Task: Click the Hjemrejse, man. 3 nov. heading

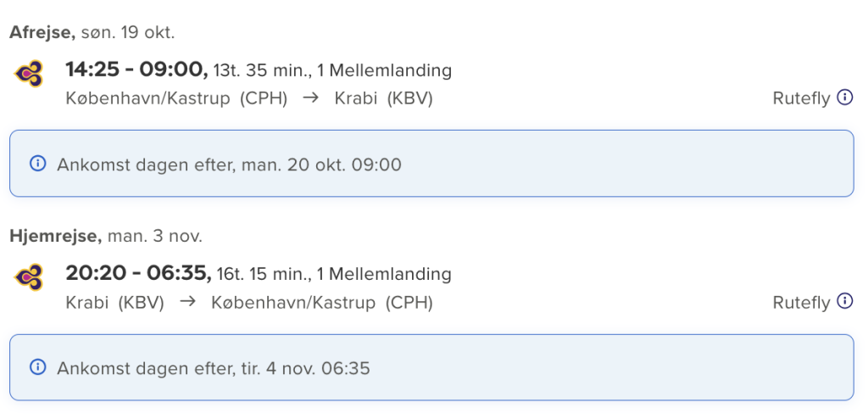Action: tap(106, 237)
